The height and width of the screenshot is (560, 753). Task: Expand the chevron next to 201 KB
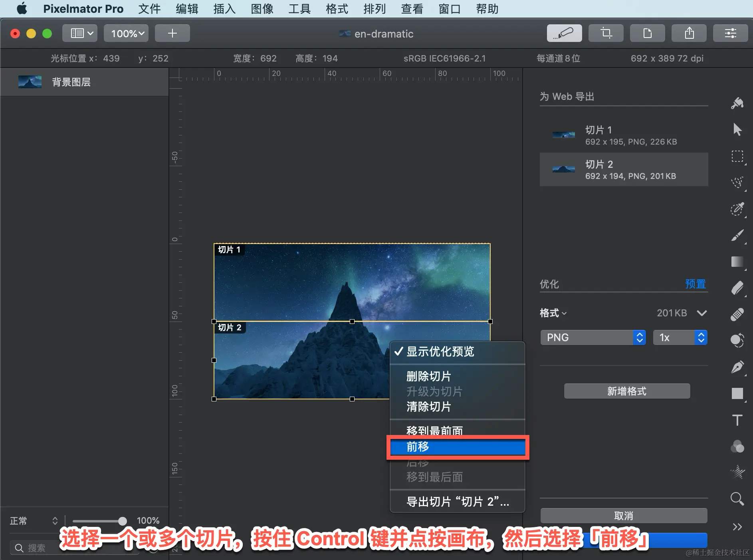[x=701, y=313]
